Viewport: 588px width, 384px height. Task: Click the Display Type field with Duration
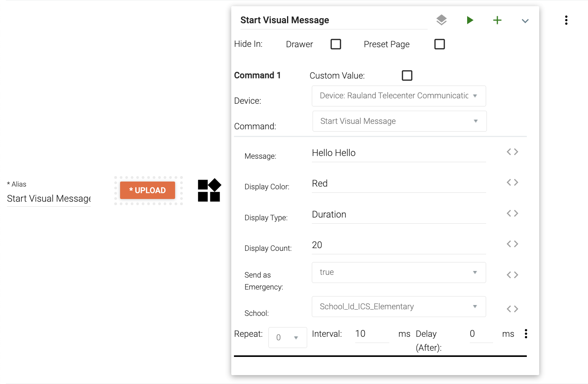[x=399, y=214]
